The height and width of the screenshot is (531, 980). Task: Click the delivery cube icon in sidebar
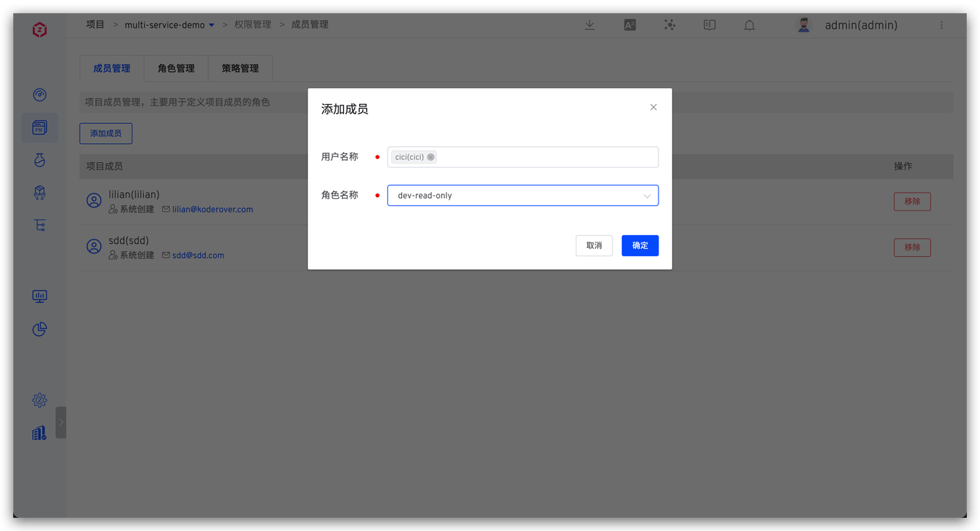tap(40, 192)
